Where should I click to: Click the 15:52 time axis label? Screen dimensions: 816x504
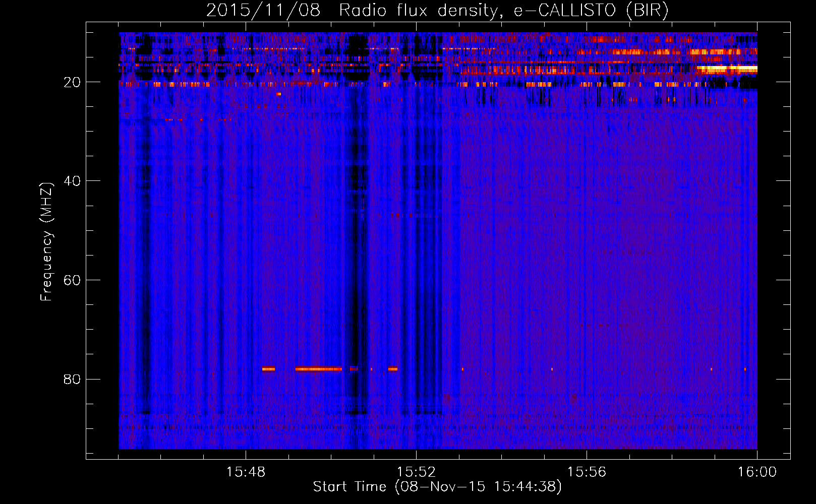click(416, 472)
